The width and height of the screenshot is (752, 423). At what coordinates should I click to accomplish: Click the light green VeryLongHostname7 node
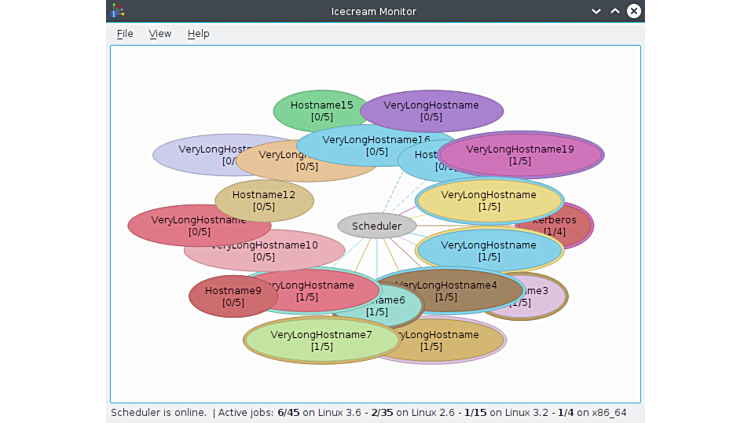(x=321, y=341)
